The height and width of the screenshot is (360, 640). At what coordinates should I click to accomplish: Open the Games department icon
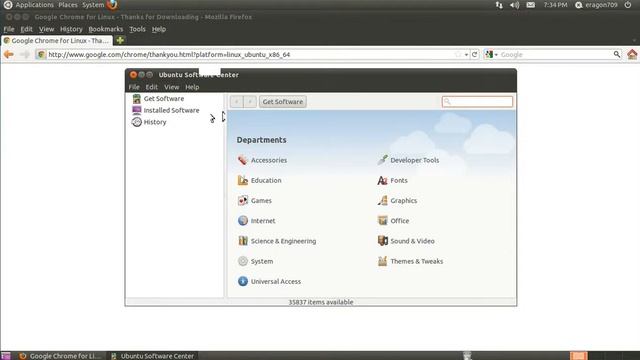pos(242,200)
